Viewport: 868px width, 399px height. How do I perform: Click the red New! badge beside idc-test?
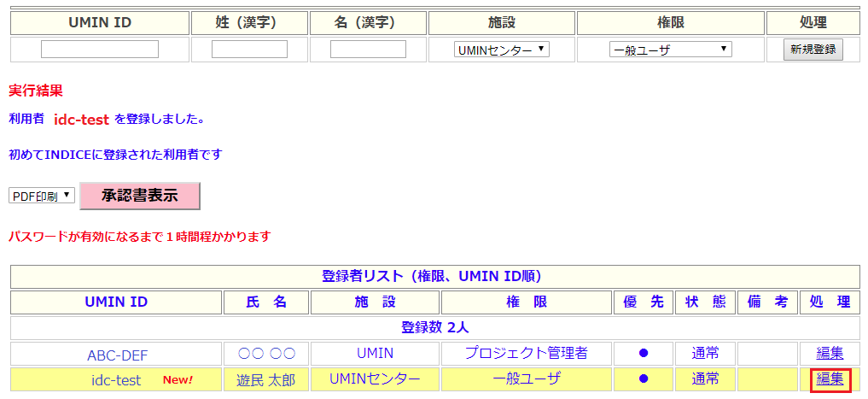[x=178, y=380]
